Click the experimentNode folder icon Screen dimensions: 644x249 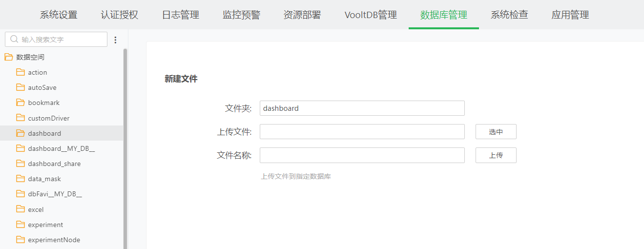point(20,239)
